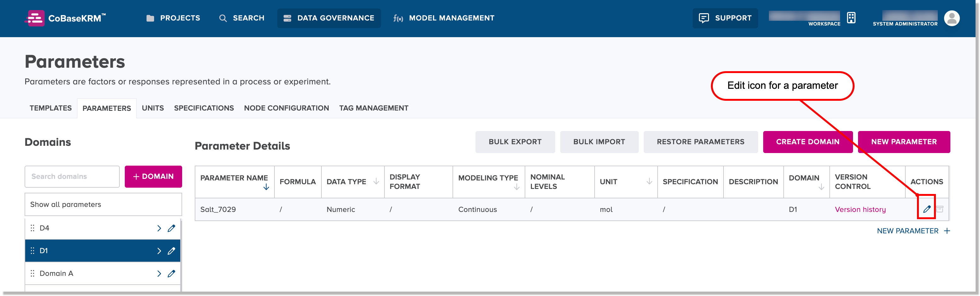The image size is (980, 296).
Task: Focus the Search domains input field
Action: coord(72,177)
